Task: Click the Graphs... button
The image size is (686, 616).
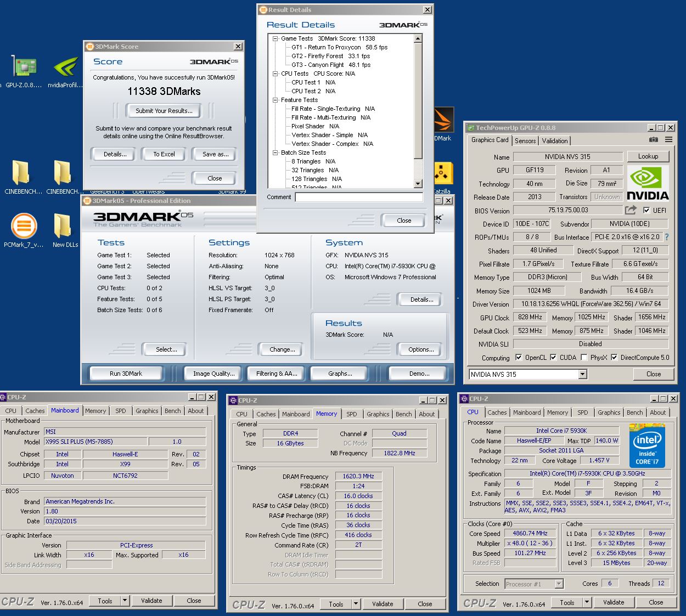Action: coord(340,374)
